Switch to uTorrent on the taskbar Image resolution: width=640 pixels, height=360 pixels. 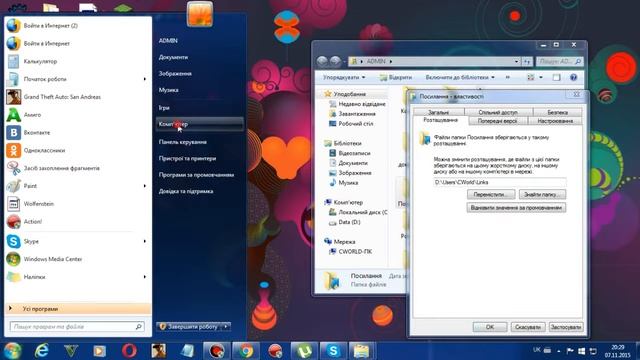coord(304,351)
